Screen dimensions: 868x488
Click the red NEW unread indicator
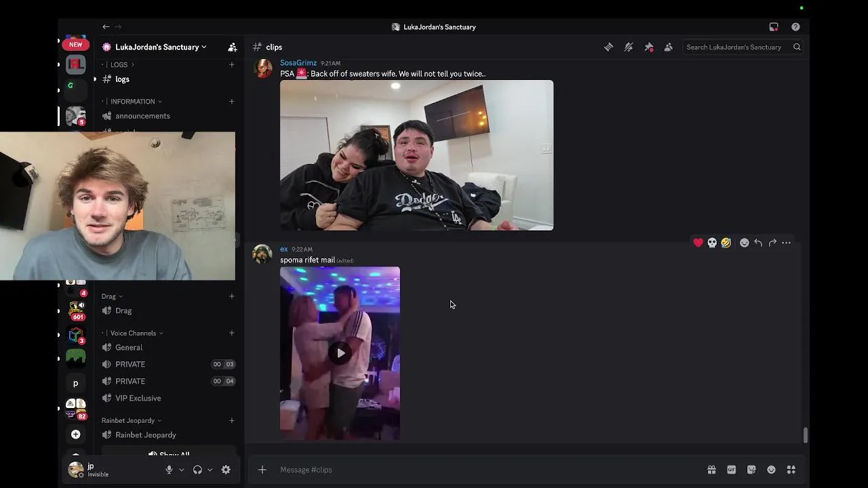pos(76,45)
